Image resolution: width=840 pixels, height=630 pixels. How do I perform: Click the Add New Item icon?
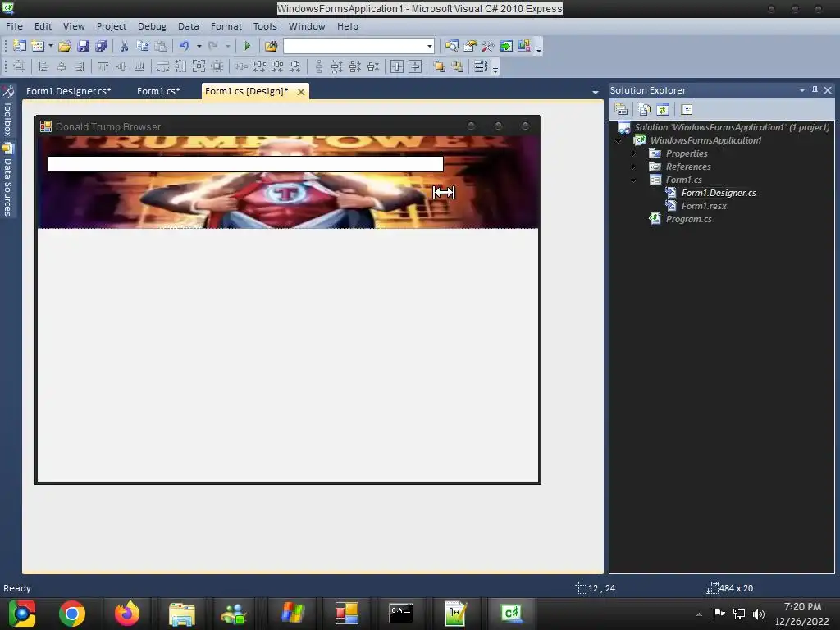(38, 46)
